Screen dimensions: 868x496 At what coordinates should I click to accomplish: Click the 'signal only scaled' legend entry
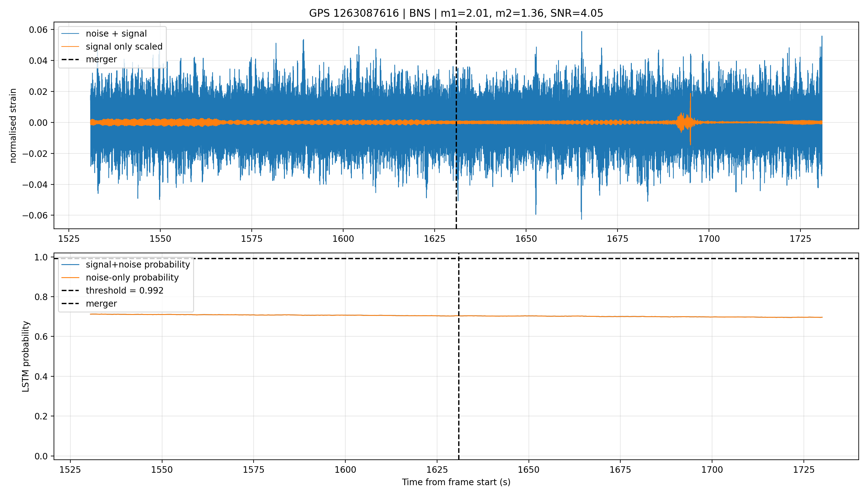pos(112,47)
